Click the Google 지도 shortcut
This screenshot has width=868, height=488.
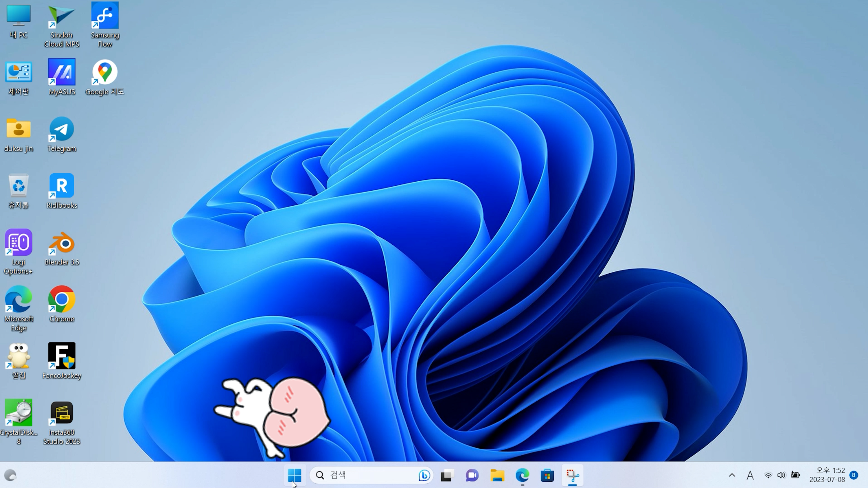coord(105,72)
